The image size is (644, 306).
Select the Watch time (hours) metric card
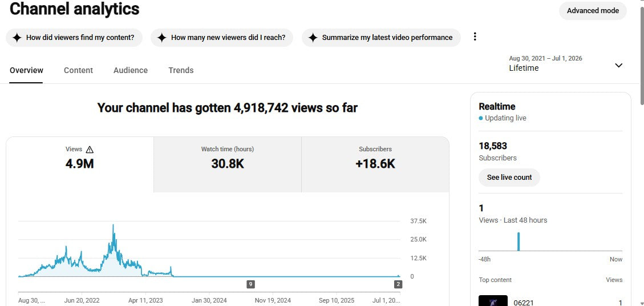click(228, 164)
